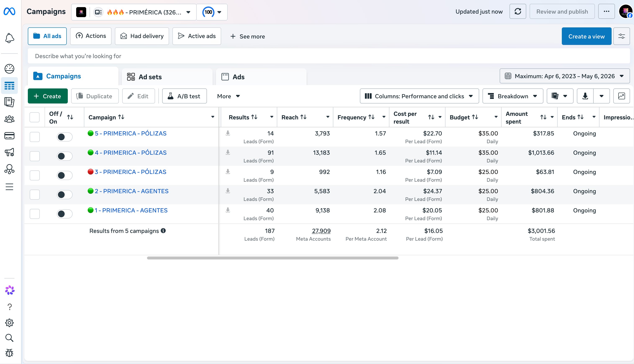
Task: Click the green Create button
Action: pyautogui.click(x=47, y=96)
